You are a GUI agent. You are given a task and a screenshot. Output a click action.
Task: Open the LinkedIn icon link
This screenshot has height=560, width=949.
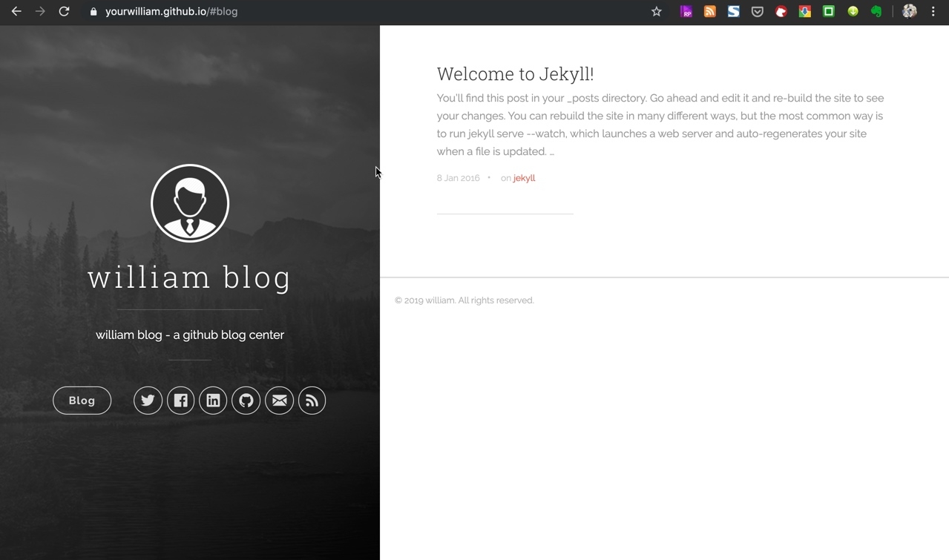point(213,401)
